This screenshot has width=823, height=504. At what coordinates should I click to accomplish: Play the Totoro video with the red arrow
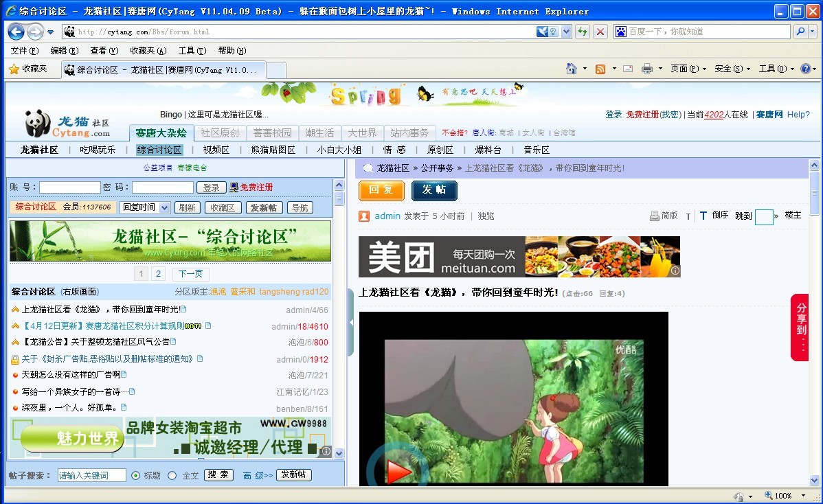(x=398, y=470)
